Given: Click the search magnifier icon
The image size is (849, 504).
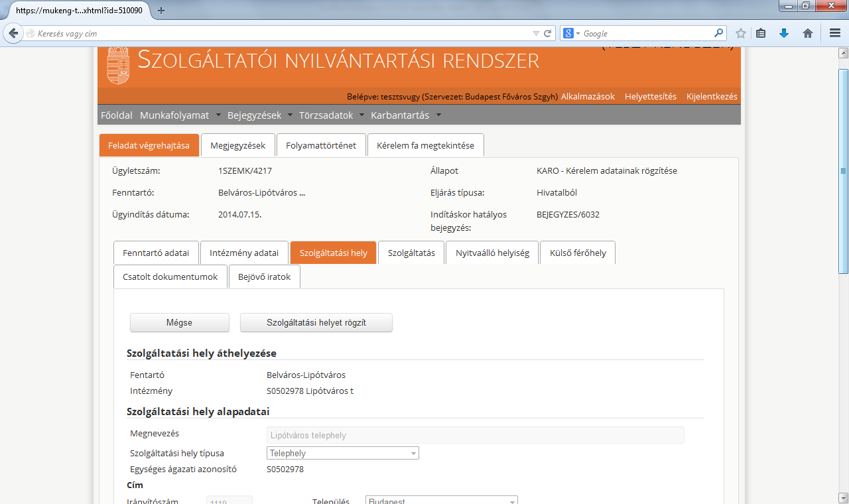Looking at the screenshot, I should (x=719, y=33).
